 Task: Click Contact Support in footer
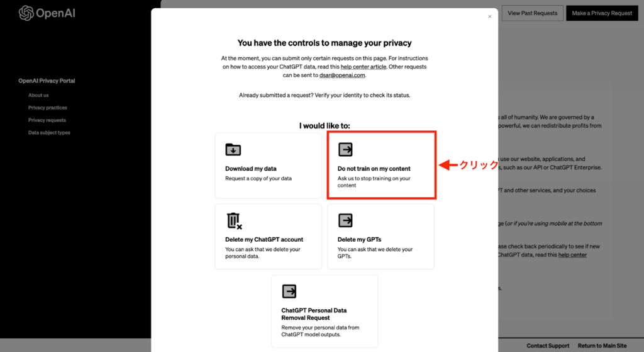(x=548, y=346)
